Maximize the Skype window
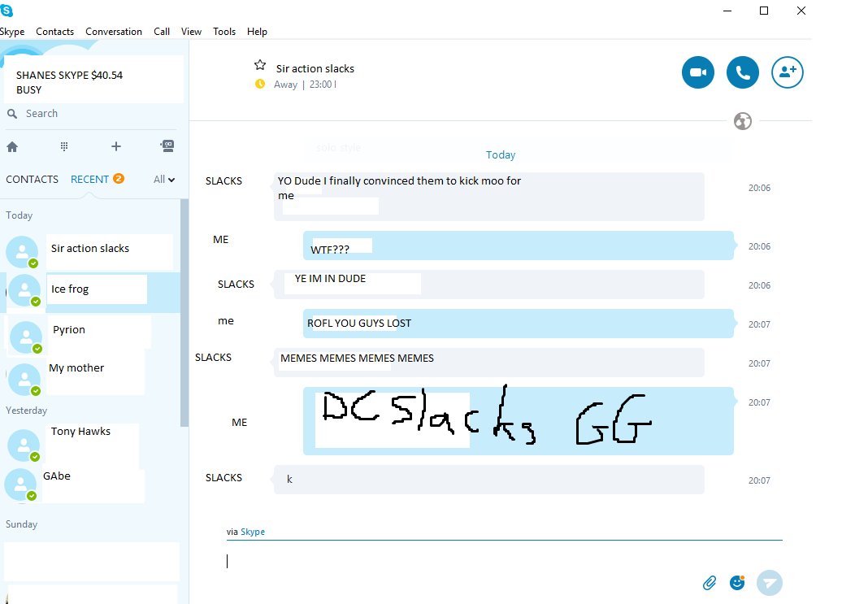The width and height of the screenshot is (868, 604). coord(764,11)
